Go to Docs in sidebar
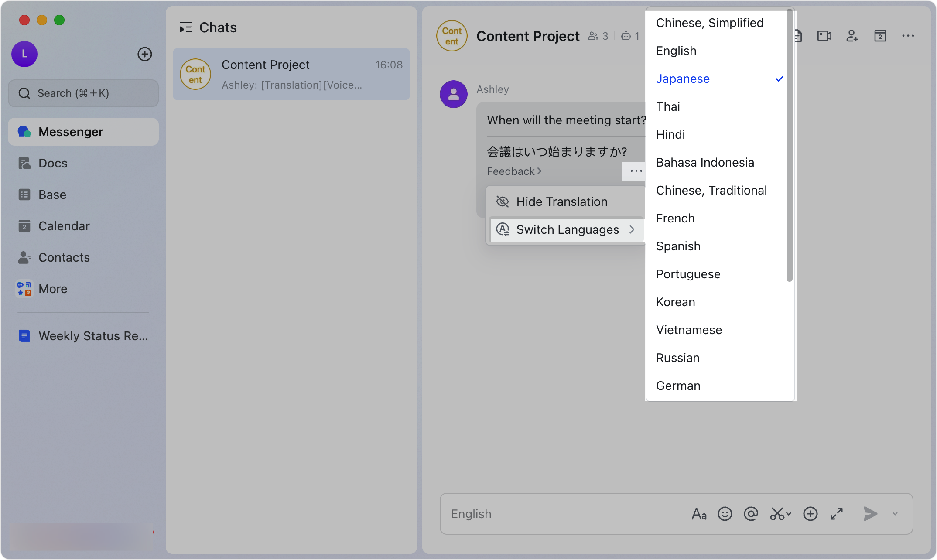This screenshot has height=560, width=937. 83,163
